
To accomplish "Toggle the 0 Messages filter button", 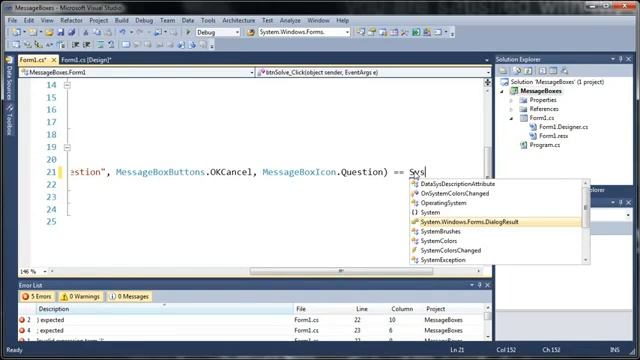I will (x=129, y=297).
